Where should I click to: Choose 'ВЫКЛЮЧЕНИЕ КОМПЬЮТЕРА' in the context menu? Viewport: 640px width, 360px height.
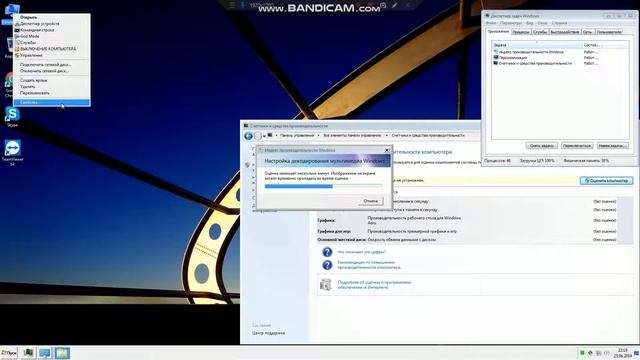pos(48,49)
